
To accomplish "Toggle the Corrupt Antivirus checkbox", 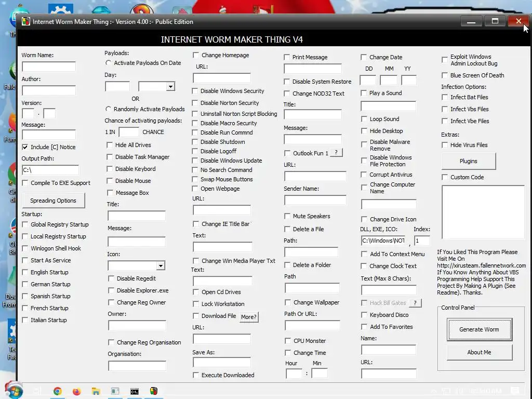I will [364, 175].
